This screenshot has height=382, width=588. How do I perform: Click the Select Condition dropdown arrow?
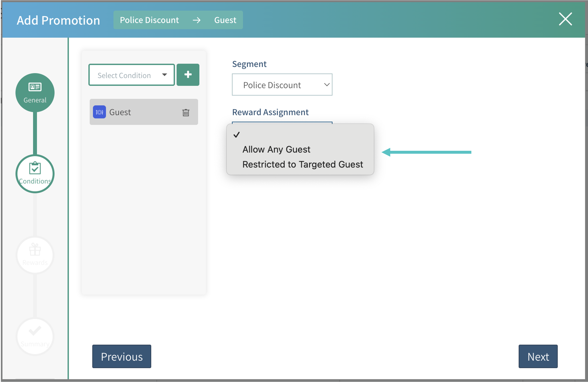[165, 75]
